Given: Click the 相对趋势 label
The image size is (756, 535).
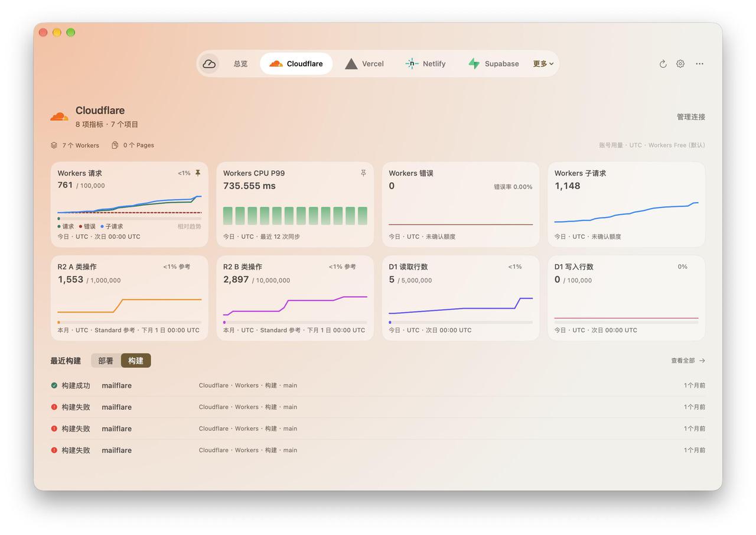Looking at the screenshot, I should 190,226.
